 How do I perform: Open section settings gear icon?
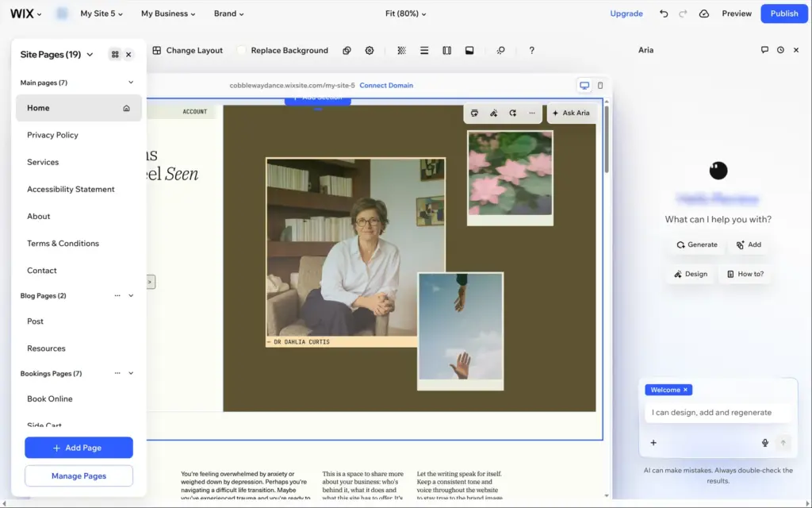(370, 50)
